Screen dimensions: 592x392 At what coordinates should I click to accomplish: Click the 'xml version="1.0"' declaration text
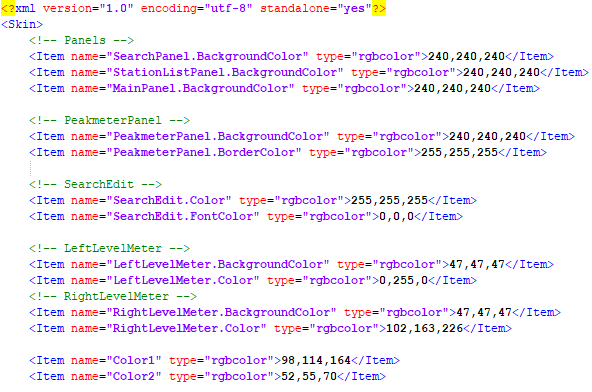pyautogui.click(x=74, y=8)
